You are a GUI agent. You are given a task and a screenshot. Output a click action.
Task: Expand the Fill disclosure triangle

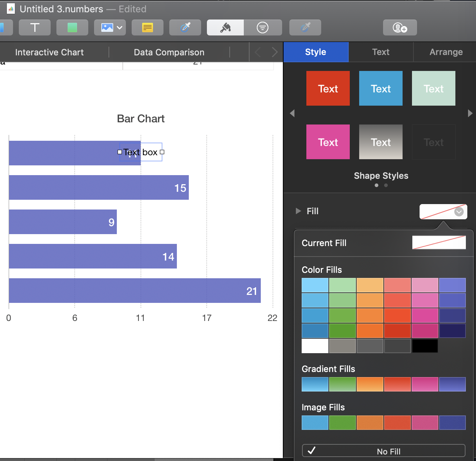[298, 211]
